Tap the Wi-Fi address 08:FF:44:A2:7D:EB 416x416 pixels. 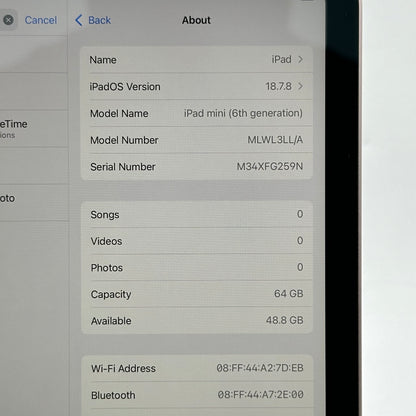tap(260, 368)
